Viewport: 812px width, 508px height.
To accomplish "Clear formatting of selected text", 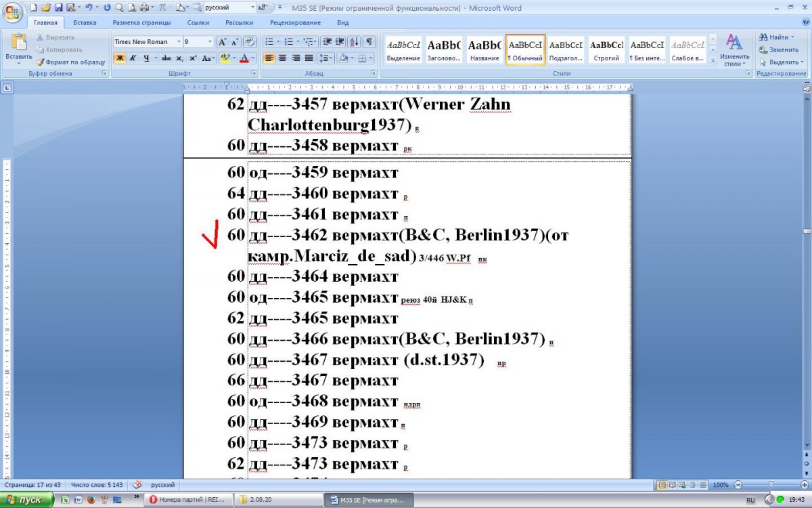I will (250, 41).
